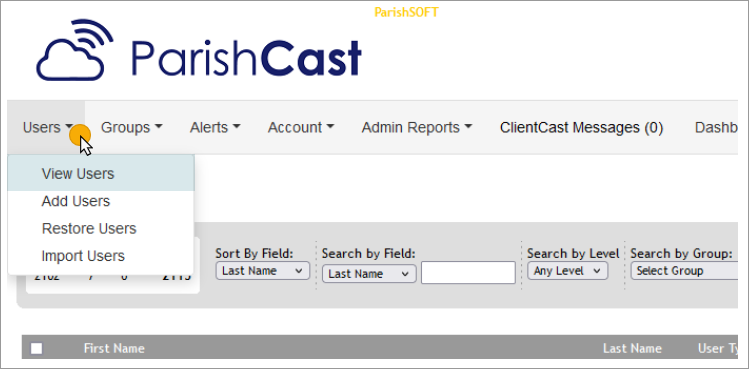
Task: Tick the select-all checkbox in table header
Action: [x=36, y=349]
